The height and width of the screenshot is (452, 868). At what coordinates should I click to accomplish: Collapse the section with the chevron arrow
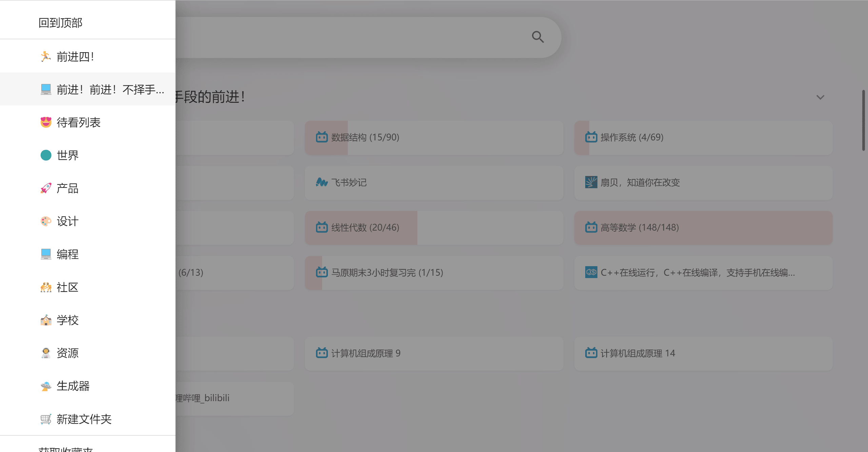[820, 97]
